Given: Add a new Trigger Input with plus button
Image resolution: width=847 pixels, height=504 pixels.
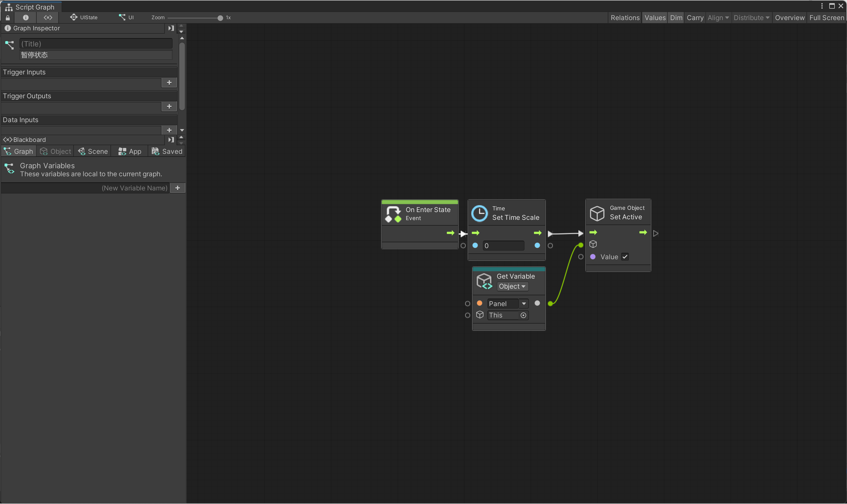Looking at the screenshot, I should pos(169,83).
